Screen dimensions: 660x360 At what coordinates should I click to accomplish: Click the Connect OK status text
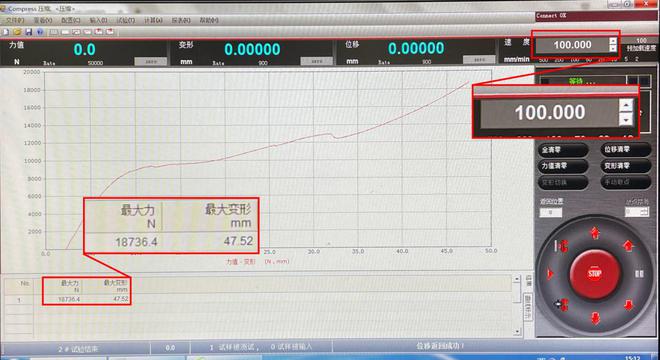tap(551, 16)
